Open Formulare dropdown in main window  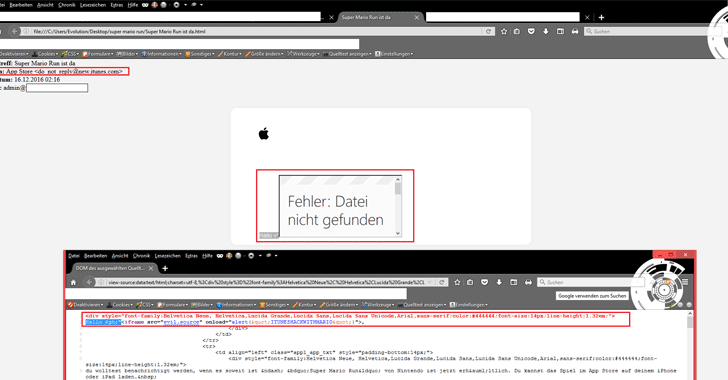(98, 54)
